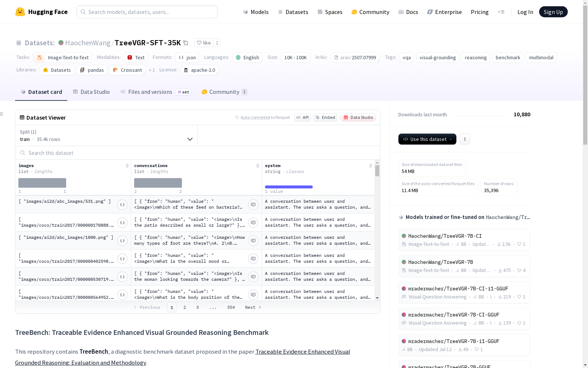Open the chat view for the patio question row
This screenshot has height=368, width=588.
253,223
